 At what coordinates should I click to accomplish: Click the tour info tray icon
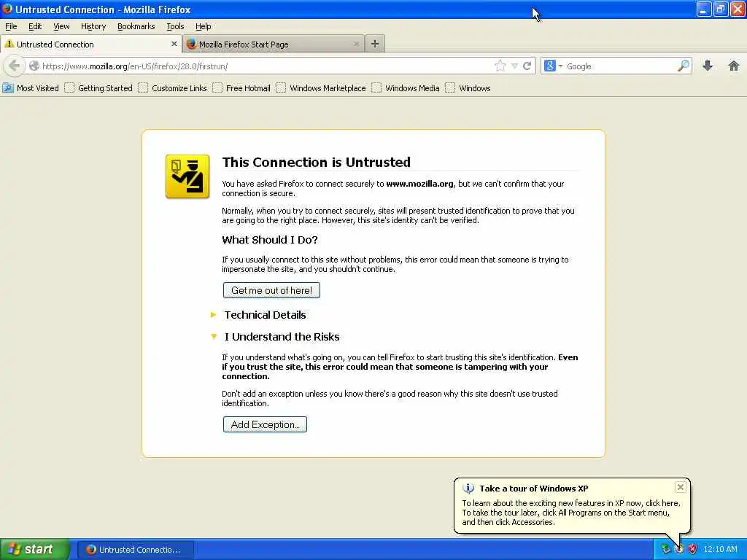[679, 549]
